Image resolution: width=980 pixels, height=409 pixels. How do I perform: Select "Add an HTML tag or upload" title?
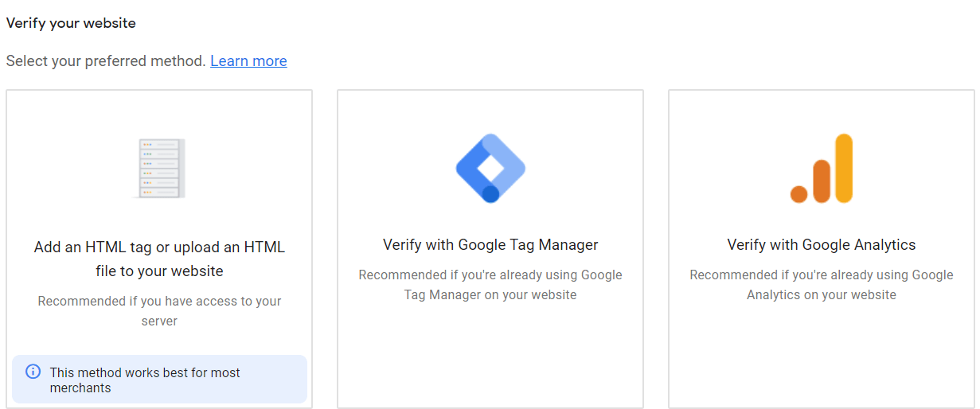159,259
